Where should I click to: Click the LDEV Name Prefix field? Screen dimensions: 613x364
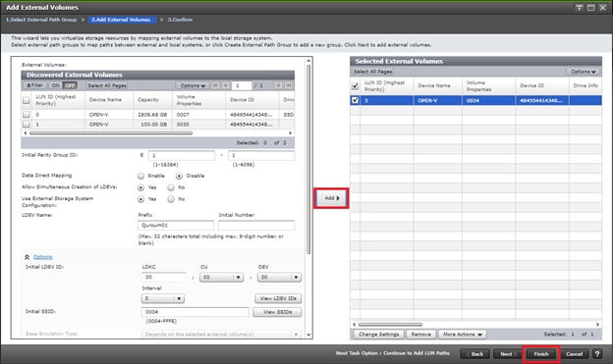tap(176, 226)
